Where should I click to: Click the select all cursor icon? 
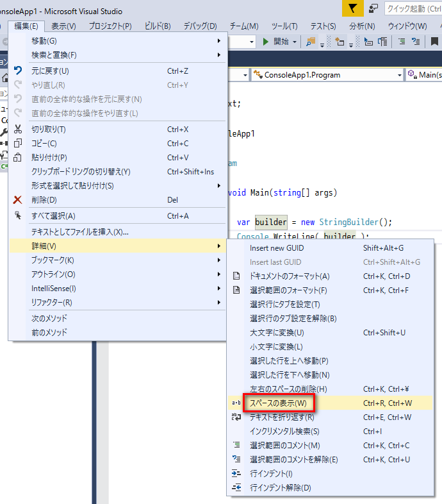coord(18,215)
